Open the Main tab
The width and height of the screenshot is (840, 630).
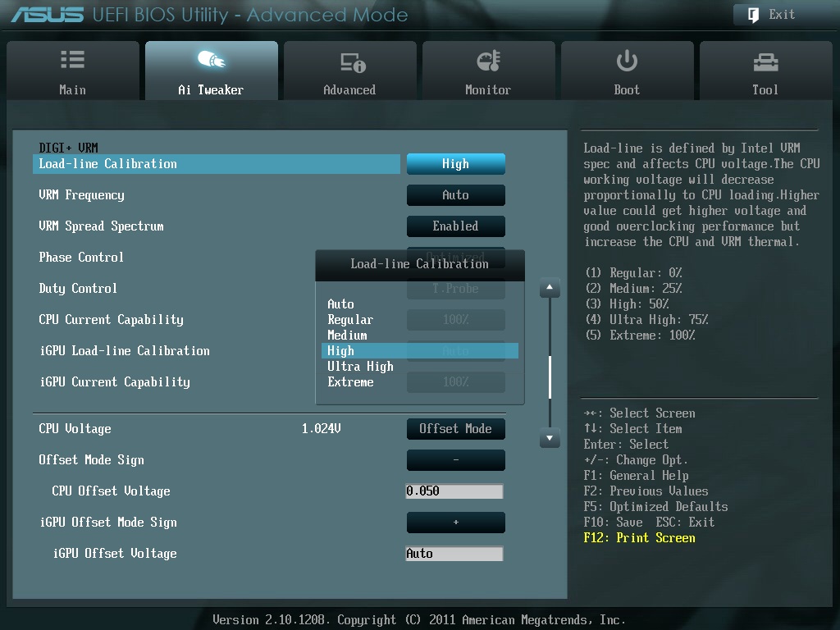click(73, 71)
